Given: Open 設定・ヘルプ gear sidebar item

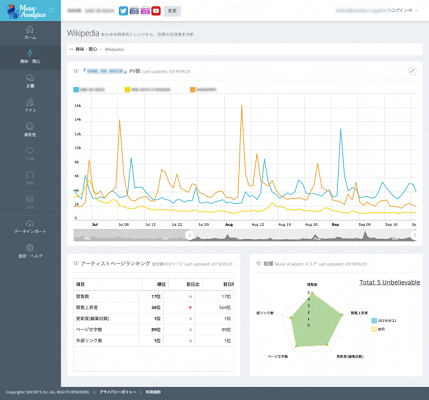Looking at the screenshot, I should pyautogui.click(x=30, y=251).
